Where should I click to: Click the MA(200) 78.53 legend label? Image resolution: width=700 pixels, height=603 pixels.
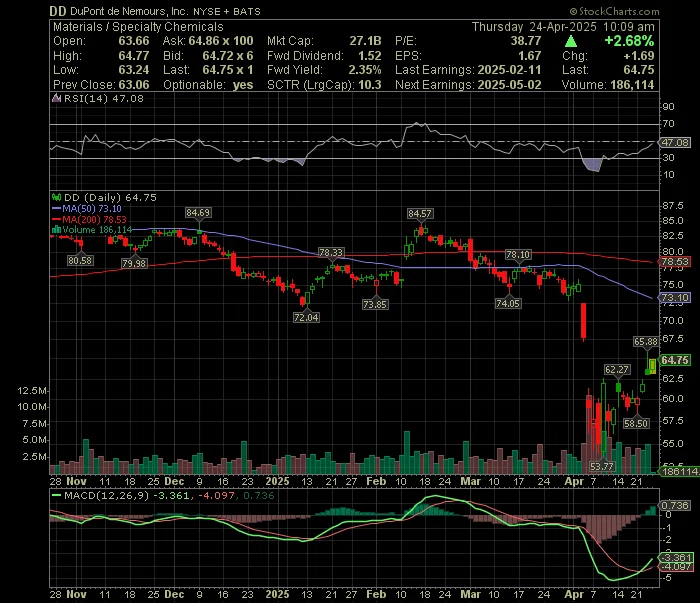[94, 220]
